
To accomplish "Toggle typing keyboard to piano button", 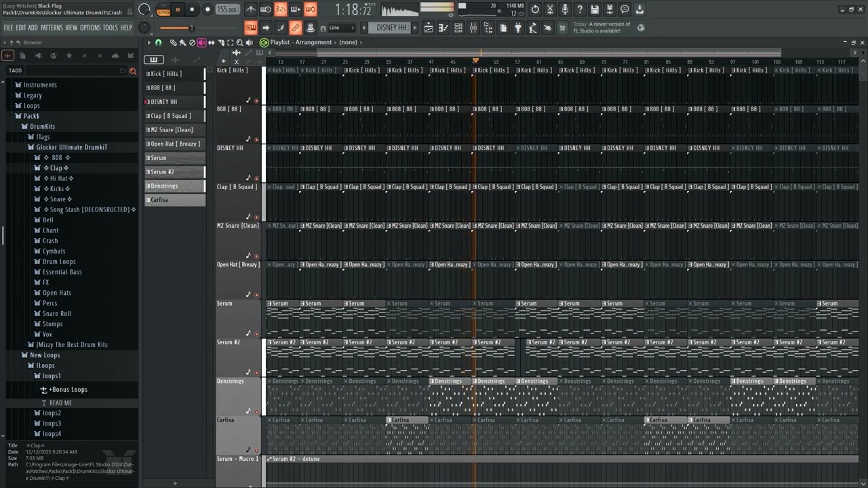I will (x=250, y=28).
